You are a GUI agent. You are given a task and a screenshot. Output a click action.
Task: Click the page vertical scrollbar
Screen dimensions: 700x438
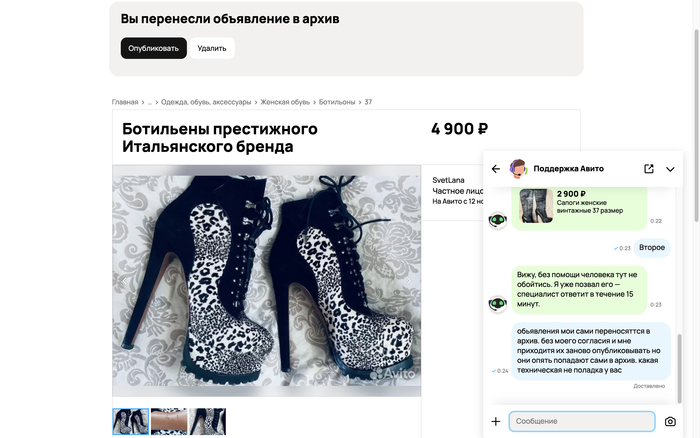click(696, 125)
